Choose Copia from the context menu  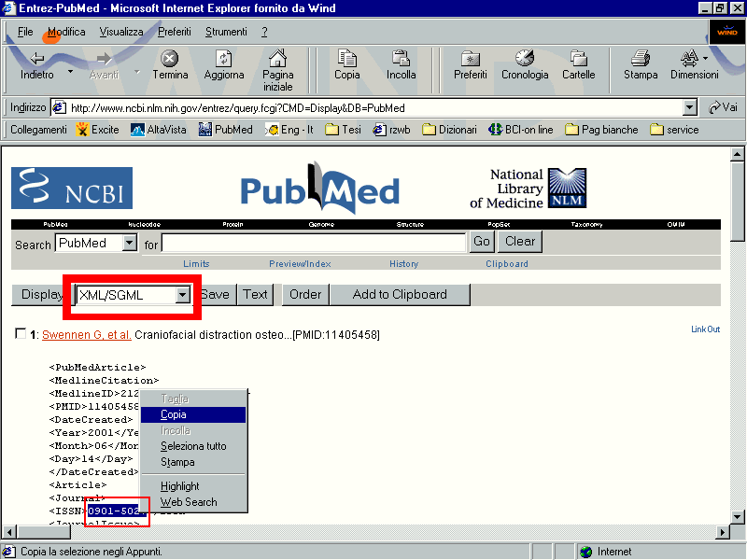pyautogui.click(x=174, y=414)
